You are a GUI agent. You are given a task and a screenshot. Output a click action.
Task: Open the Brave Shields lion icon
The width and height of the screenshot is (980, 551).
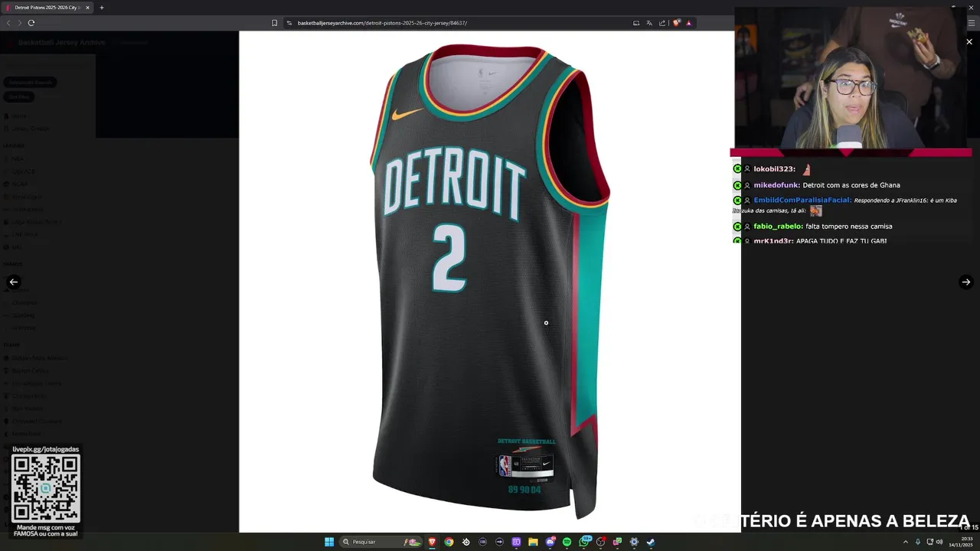[x=676, y=23]
